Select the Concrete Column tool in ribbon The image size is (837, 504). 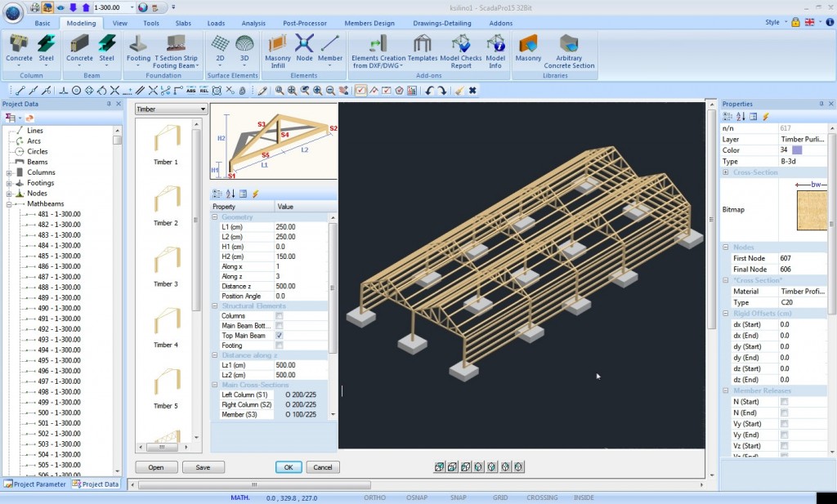point(18,51)
